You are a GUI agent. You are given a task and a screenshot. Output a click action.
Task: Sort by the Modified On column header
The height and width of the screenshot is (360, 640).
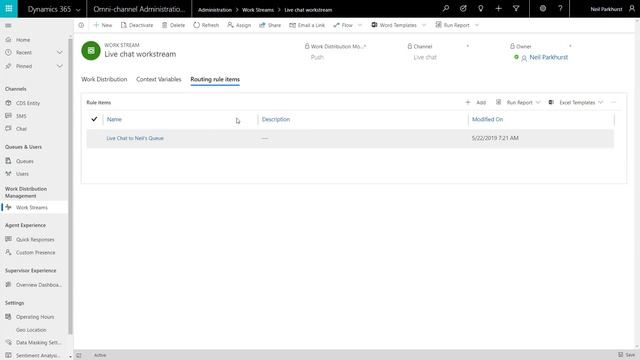tap(487, 119)
